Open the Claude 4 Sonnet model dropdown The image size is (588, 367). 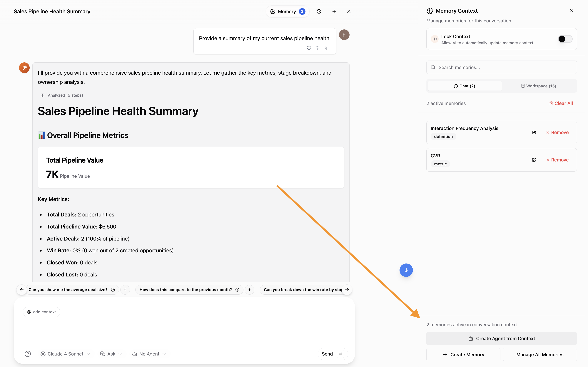65,354
